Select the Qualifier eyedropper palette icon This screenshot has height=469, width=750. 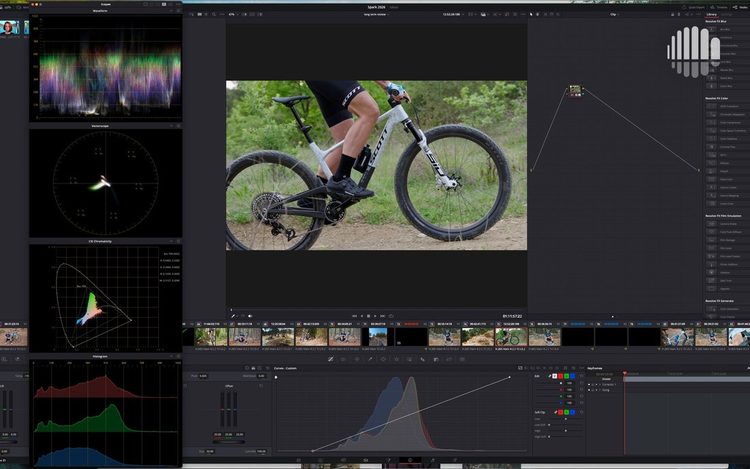(370, 359)
